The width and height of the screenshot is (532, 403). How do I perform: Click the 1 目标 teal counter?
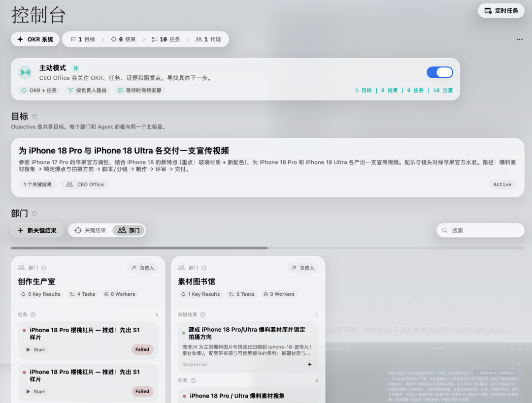click(364, 91)
